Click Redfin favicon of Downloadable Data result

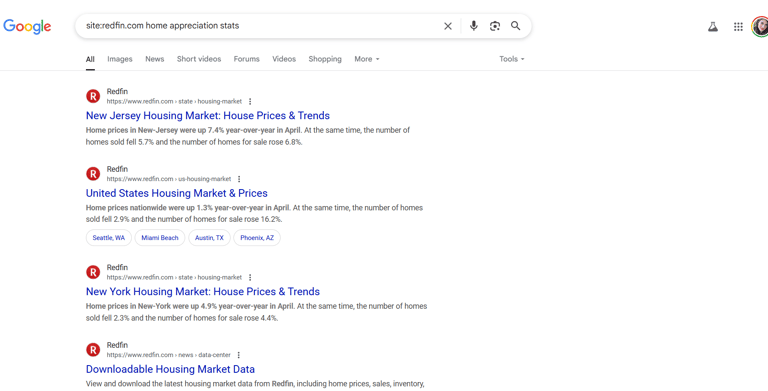pyautogui.click(x=93, y=349)
